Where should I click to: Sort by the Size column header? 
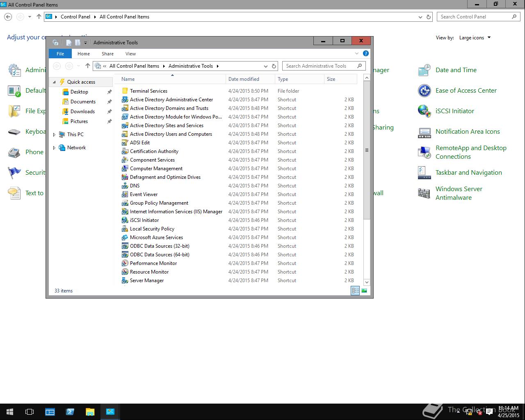click(340, 79)
